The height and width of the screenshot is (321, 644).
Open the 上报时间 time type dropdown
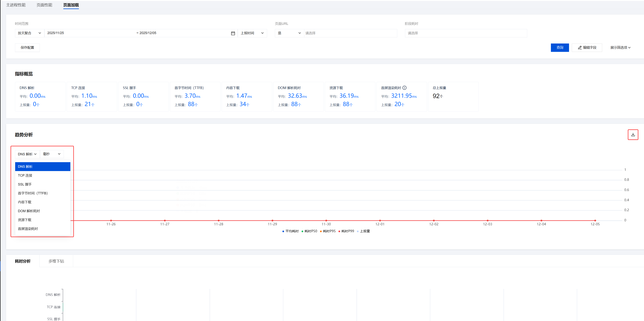pyautogui.click(x=252, y=33)
